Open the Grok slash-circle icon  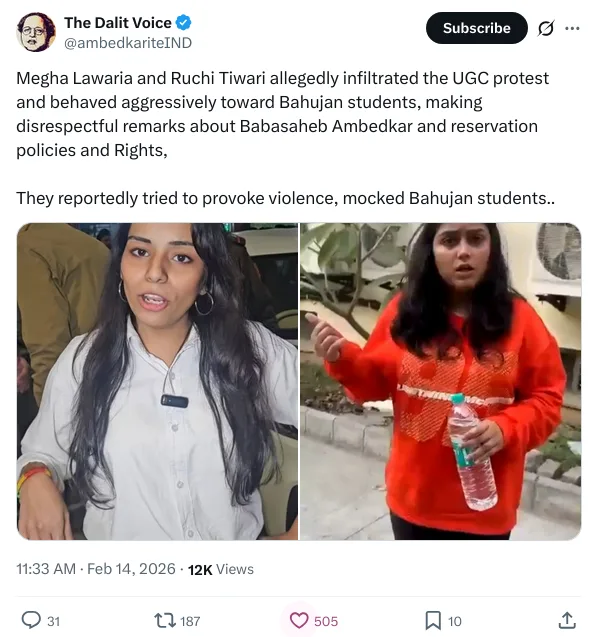click(x=546, y=28)
